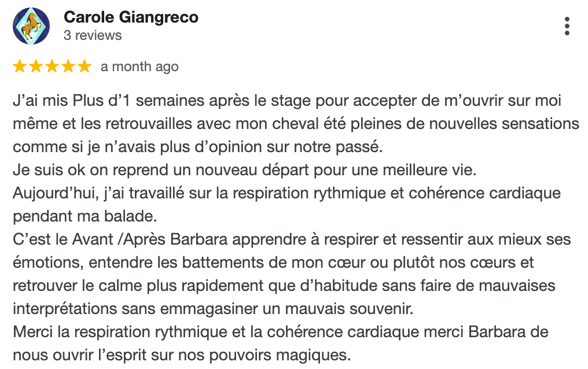This screenshot has height=369, width=588.
Task: Open the three-dot more options menu
Action: coord(567,26)
